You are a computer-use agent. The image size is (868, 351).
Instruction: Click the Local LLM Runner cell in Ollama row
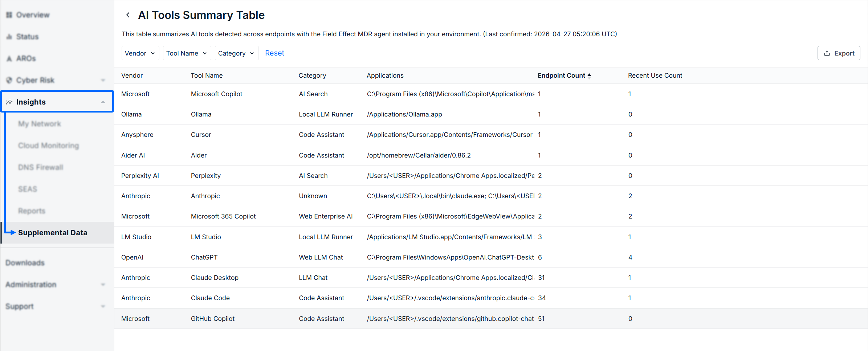(326, 114)
